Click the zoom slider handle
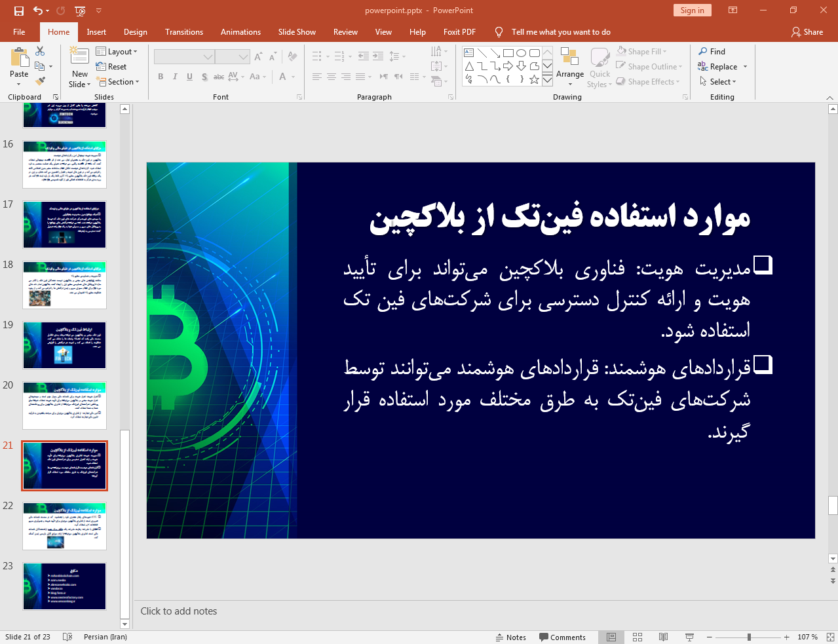The image size is (838, 644). point(749,637)
